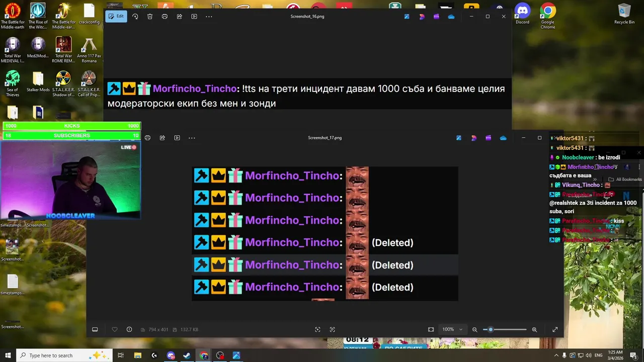Screen dimensions: 644x362
Task: Open Total War ROME REMASTERED shortcut
Action: [x=63, y=50]
